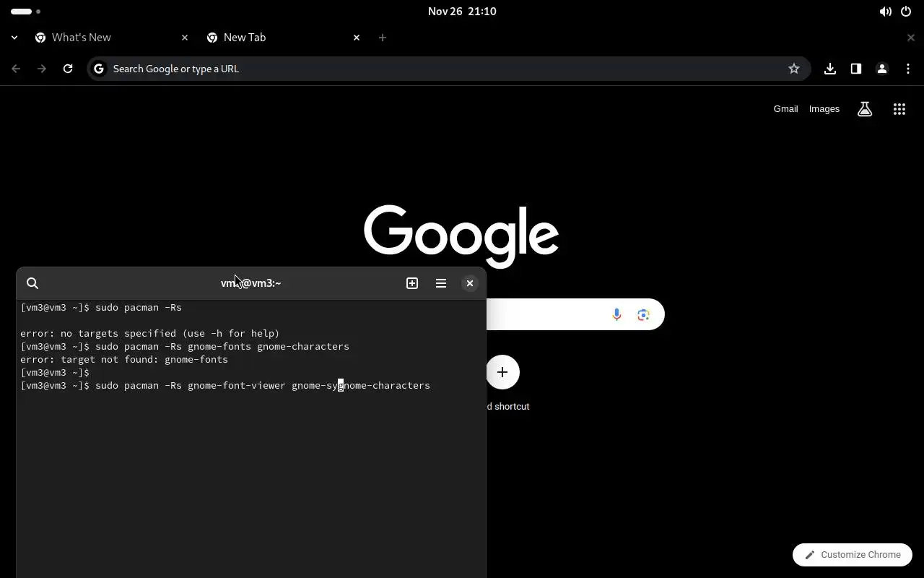The height and width of the screenshot is (578, 924).
Task: Open the Google apps grid
Action: [899, 109]
